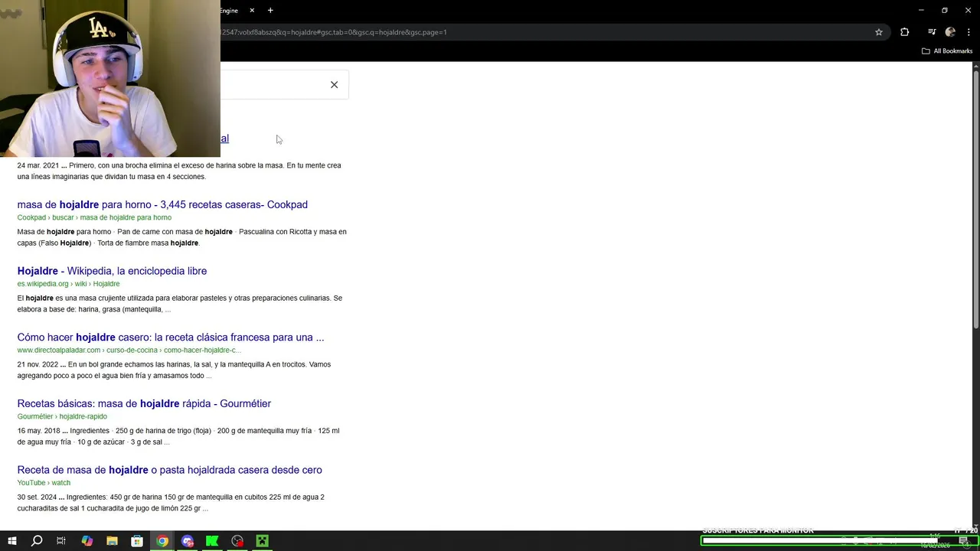Open the notification center icon
The width and height of the screenshot is (980, 551).
click(964, 541)
